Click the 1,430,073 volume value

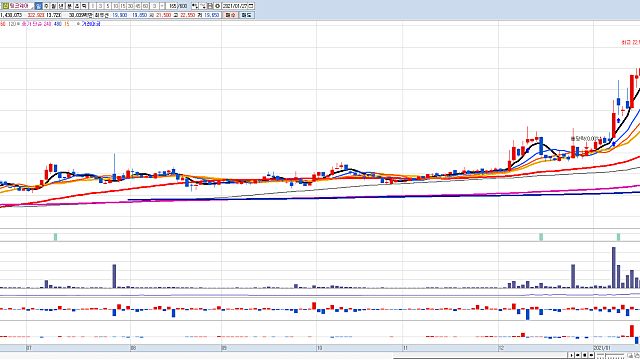(11, 15)
